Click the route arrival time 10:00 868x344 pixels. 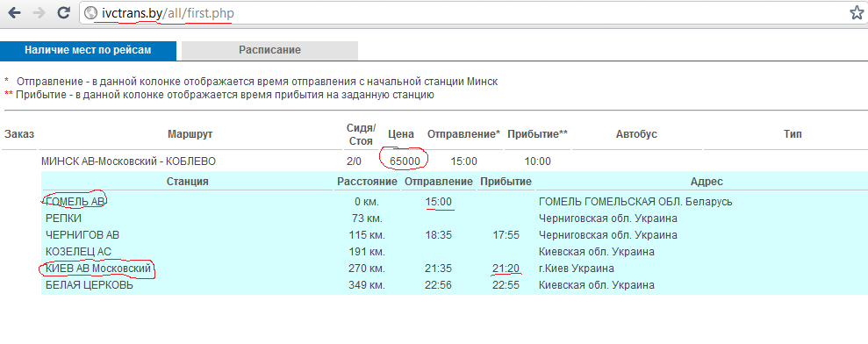click(537, 161)
